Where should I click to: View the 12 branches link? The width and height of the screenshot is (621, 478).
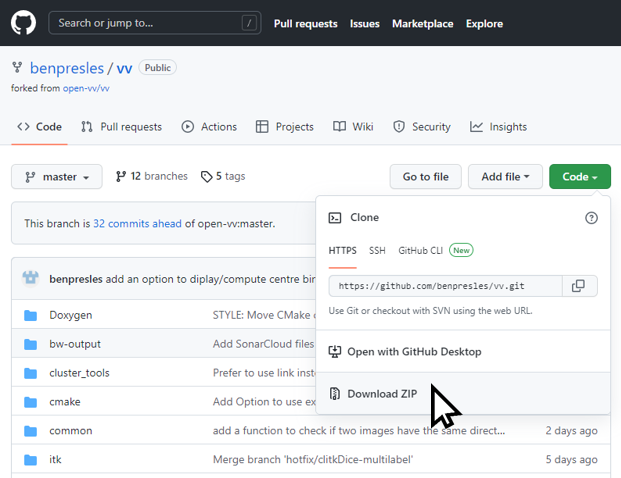[x=152, y=176]
